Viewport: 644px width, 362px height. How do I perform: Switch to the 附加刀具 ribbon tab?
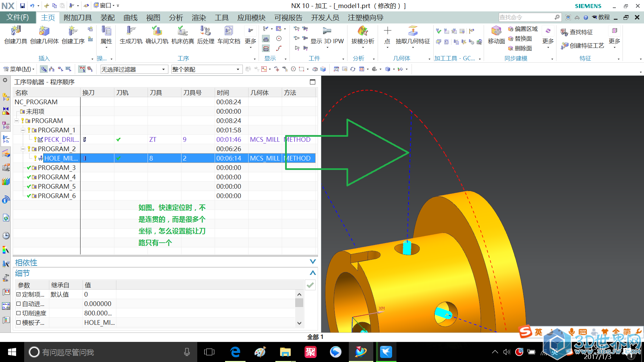[78, 17]
